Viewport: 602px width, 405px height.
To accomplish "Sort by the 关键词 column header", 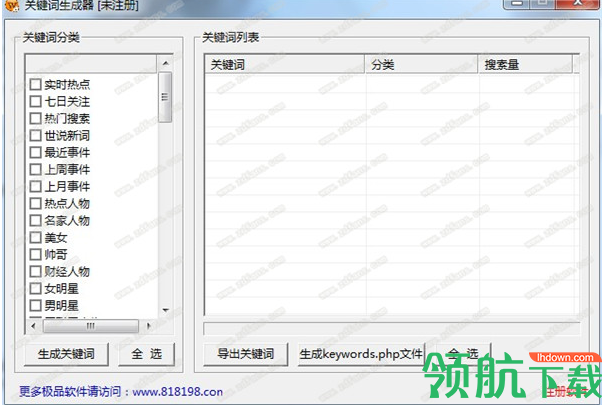I will [x=284, y=64].
